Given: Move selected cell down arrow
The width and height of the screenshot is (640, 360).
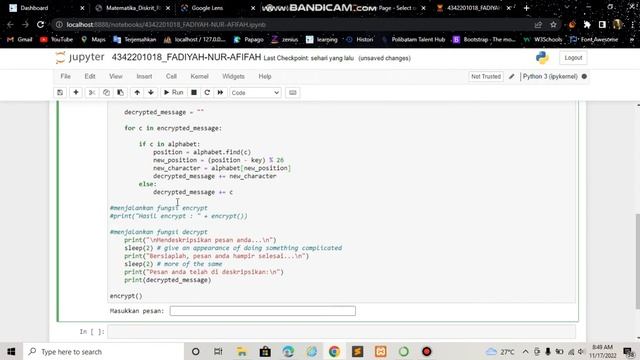Looking at the screenshot, I should coord(151,93).
